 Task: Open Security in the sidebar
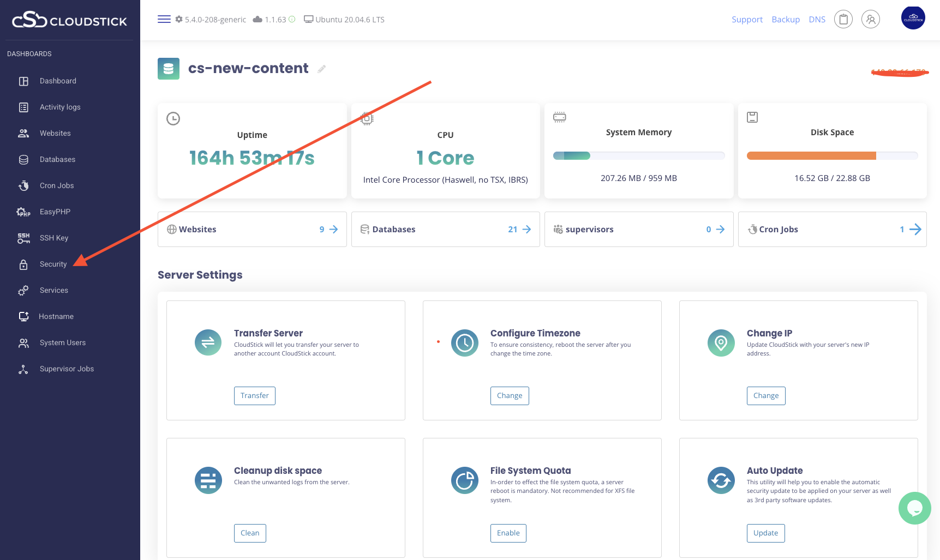[x=53, y=264]
